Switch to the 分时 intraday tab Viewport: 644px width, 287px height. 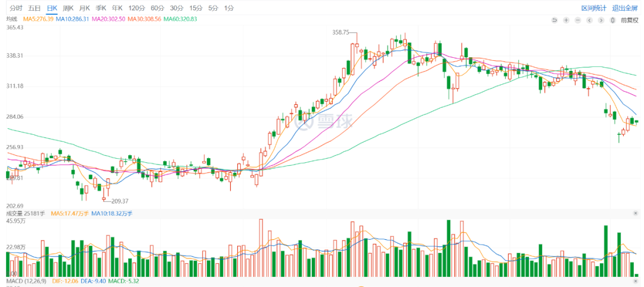click(x=16, y=8)
